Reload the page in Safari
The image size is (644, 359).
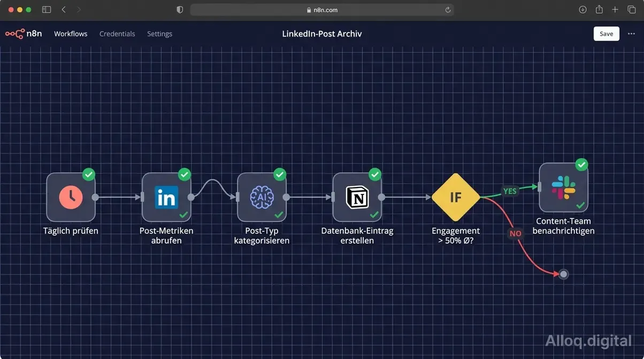click(x=448, y=10)
